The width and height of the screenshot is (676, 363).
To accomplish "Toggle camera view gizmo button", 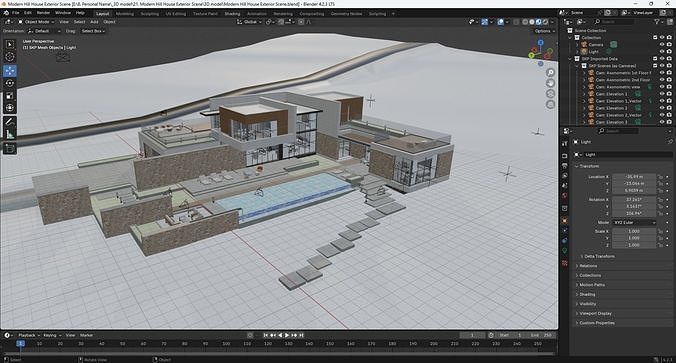I will click(551, 94).
